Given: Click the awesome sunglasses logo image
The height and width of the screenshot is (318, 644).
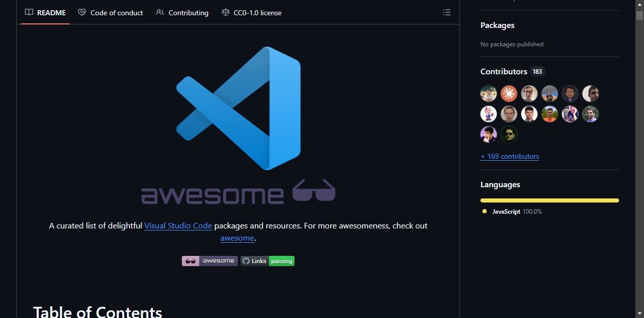Looking at the screenshot, I should (x=238, y=192).
